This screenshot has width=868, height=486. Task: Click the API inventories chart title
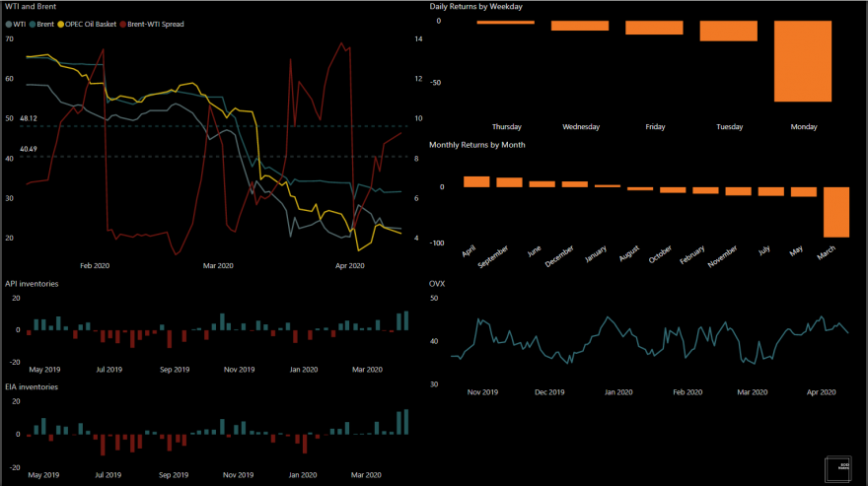(x=32, y=284)
